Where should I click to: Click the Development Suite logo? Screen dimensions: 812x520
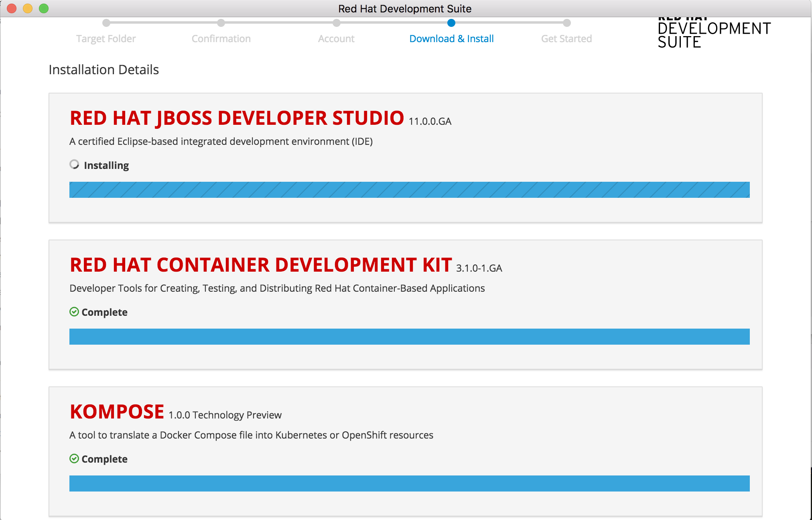[x=714, y=35]
